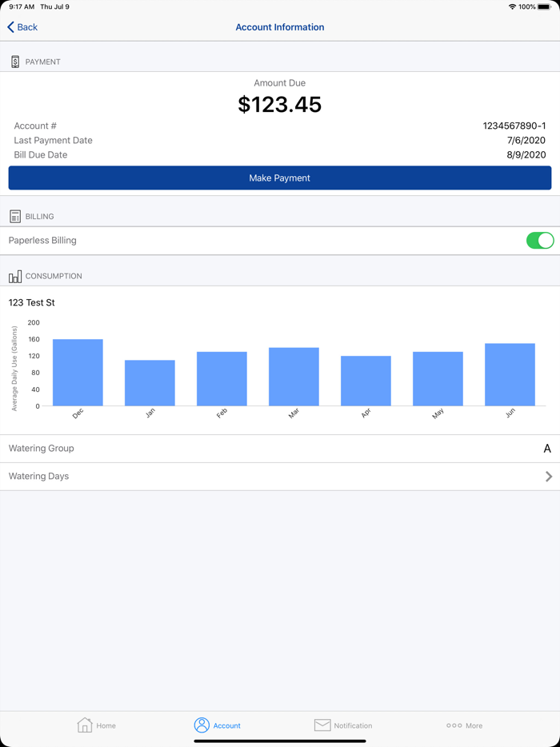Click the Average Daily Use axis label
Screen dimensions: 560x747
coord(14,368)
